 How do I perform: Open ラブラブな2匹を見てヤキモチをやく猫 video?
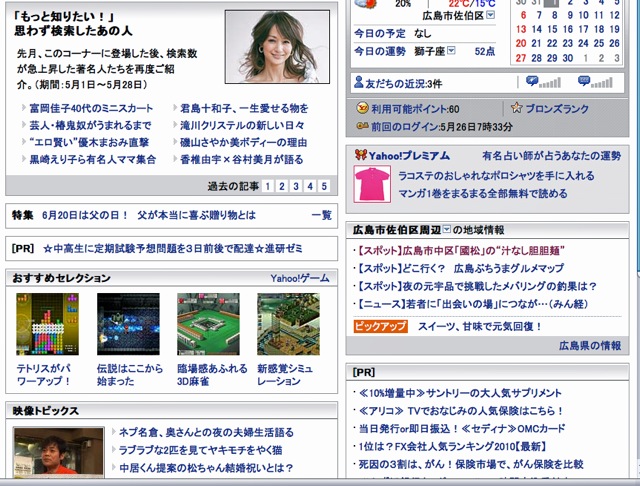200,450
